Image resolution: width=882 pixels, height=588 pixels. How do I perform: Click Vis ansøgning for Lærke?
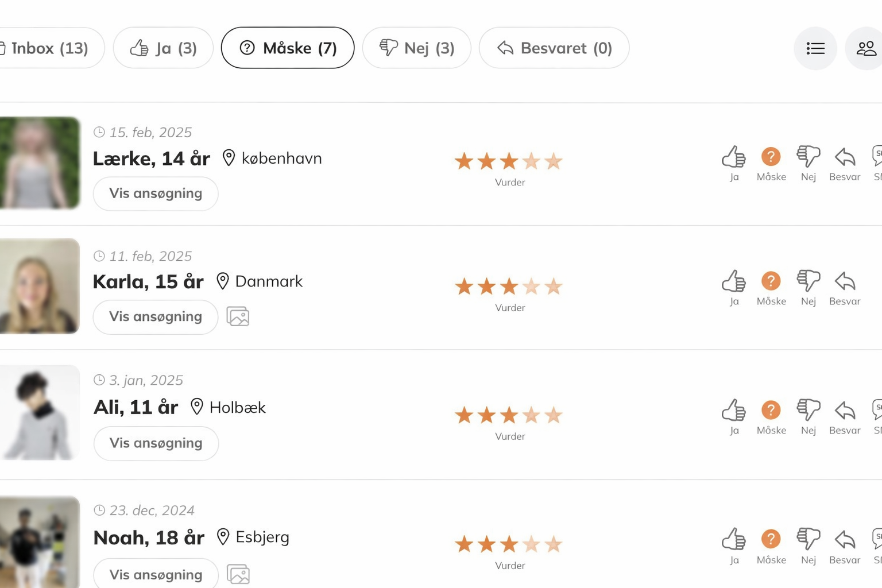click(x=156, y=194)
